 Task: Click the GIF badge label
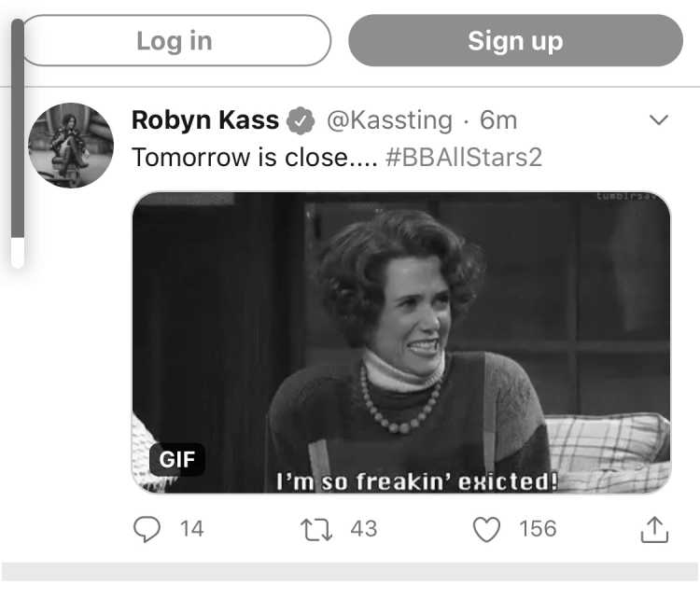[177, 459]
